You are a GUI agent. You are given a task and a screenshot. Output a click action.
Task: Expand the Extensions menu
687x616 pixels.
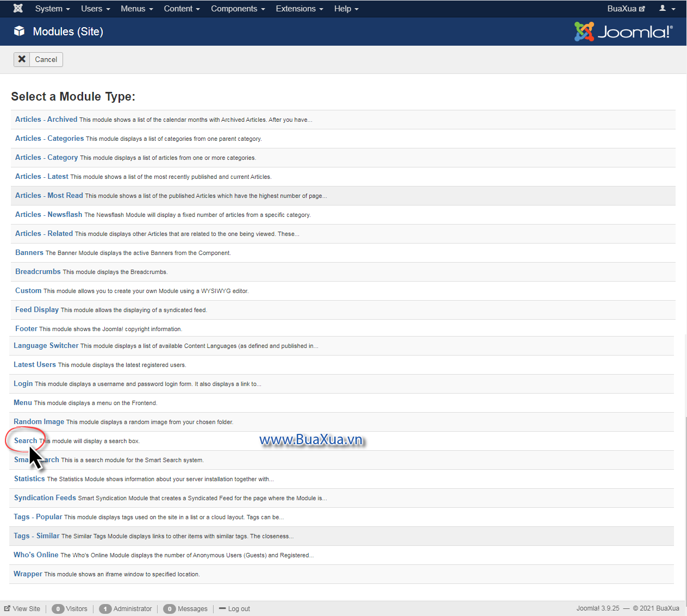pyautogui.click(x=299, y=9)
